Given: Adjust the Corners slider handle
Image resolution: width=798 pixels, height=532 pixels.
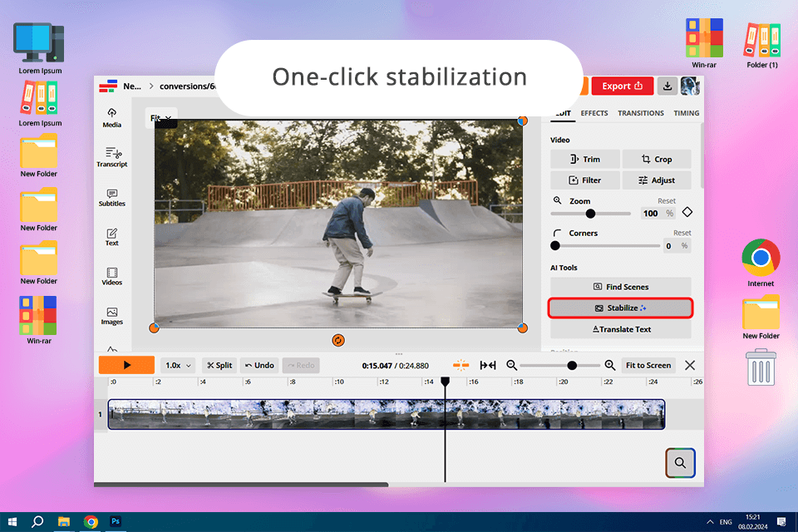Looking at the screenshot, I should pos(555,246).
